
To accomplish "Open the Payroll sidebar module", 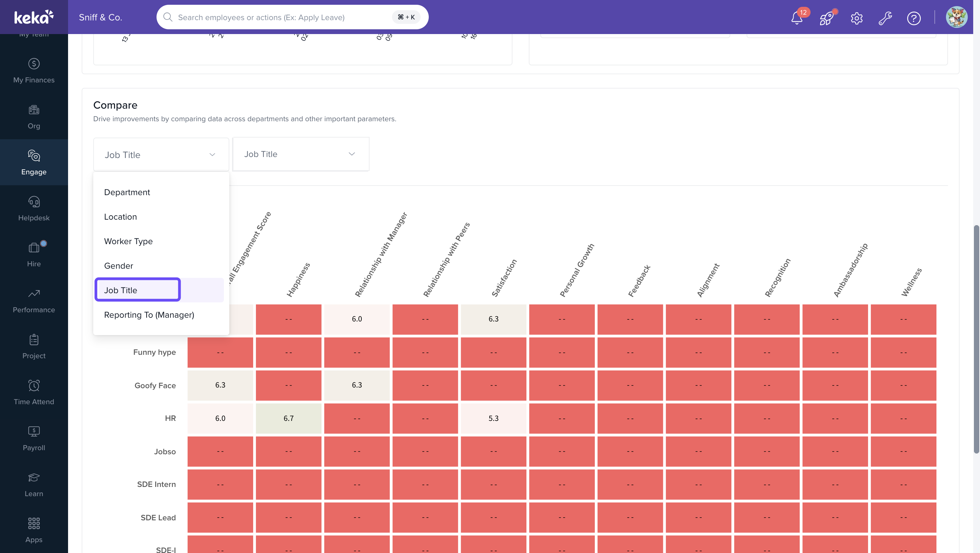I will [x=34, y=439].
